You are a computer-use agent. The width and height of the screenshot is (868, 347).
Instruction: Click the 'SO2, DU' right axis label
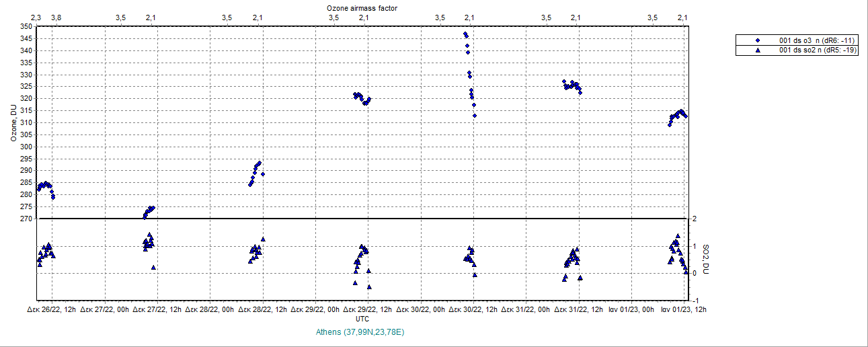[x=706, y=259]
